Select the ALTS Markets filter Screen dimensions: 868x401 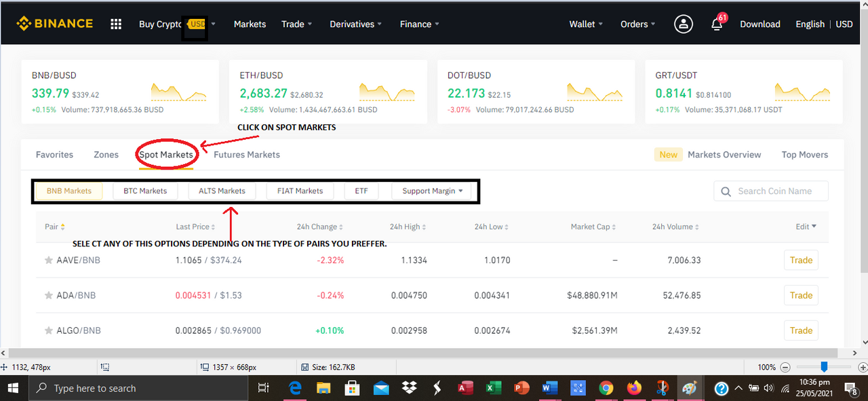[x=222, y=191]
